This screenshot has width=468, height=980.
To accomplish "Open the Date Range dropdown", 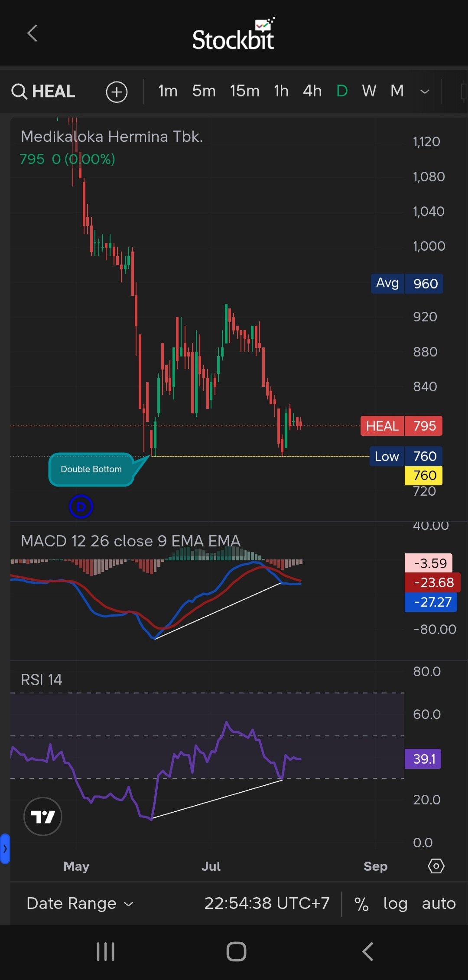I will [80, 903].
